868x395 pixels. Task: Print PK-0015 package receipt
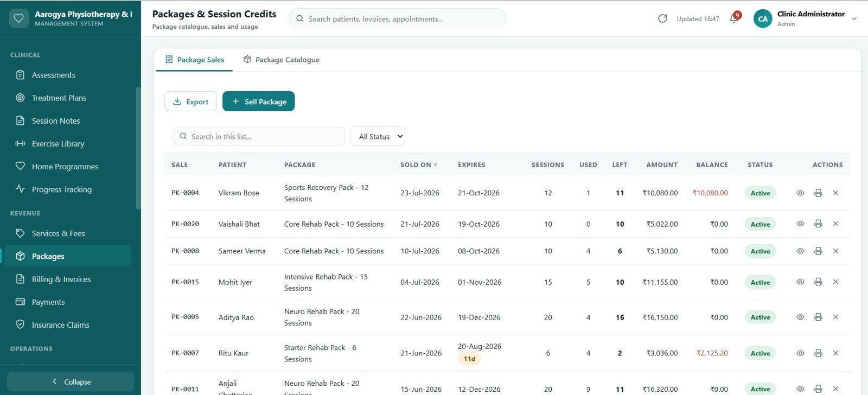coord(818,282)
